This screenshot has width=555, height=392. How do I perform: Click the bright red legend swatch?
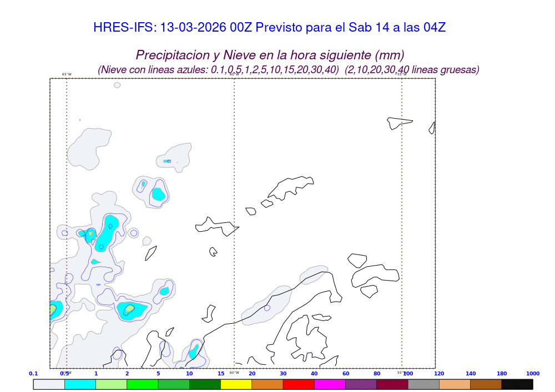pos(299,384)
